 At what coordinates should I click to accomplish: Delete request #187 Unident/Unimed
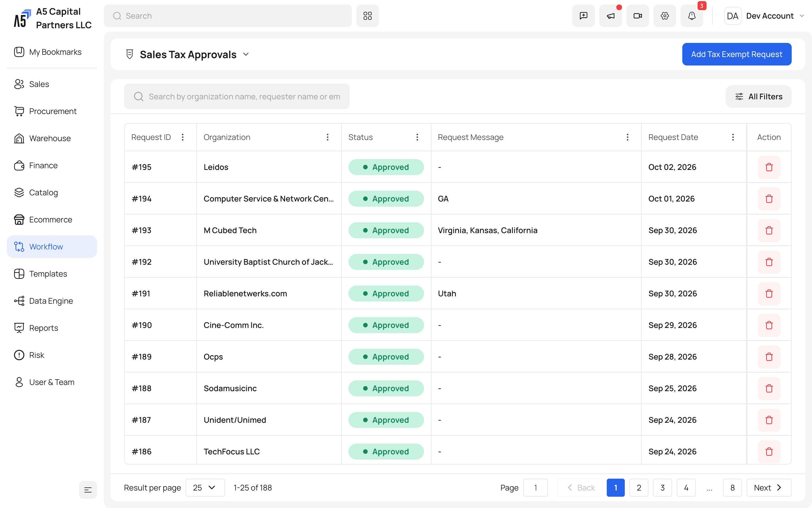[769, 420]
